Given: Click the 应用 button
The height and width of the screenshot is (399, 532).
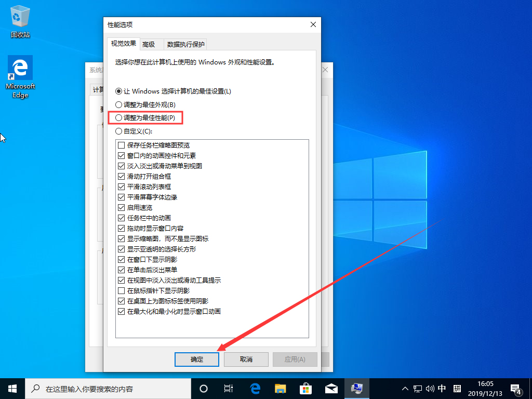Looking at the screenshot, I should (x=295, y=359).
